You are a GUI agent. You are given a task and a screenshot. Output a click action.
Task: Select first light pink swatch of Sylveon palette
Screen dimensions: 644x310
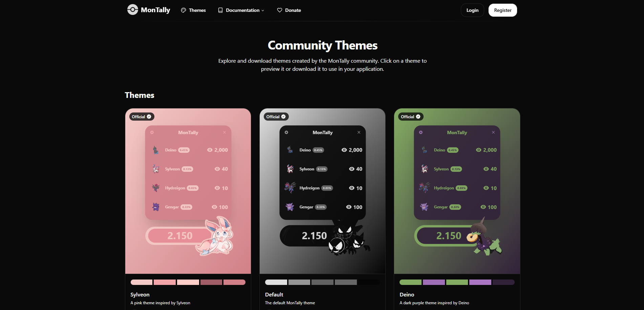tap(142, 282)
